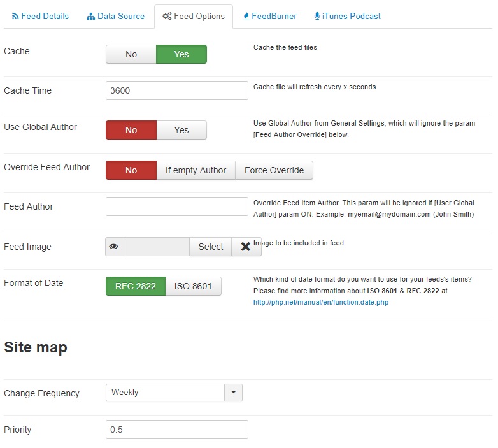Click the Priority label
Viewport: 498px width, 448px height.
17,430
